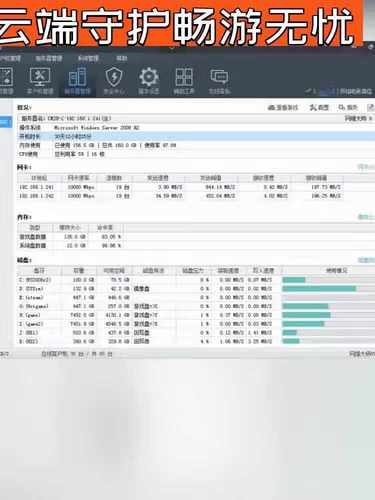375x500 pixels.
Task: Select the highlighted uptime row in overview
Action: [x=196, y=136]
